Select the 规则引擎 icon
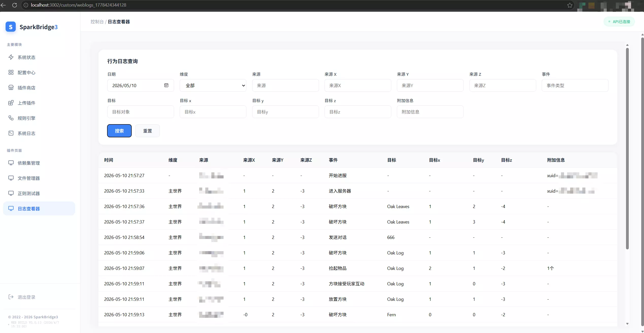This screenshot has height=333, width=644. 11,118
